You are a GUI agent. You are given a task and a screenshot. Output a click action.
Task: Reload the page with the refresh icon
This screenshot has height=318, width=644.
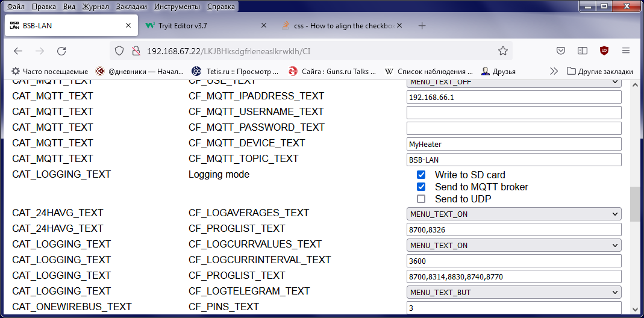61,51
